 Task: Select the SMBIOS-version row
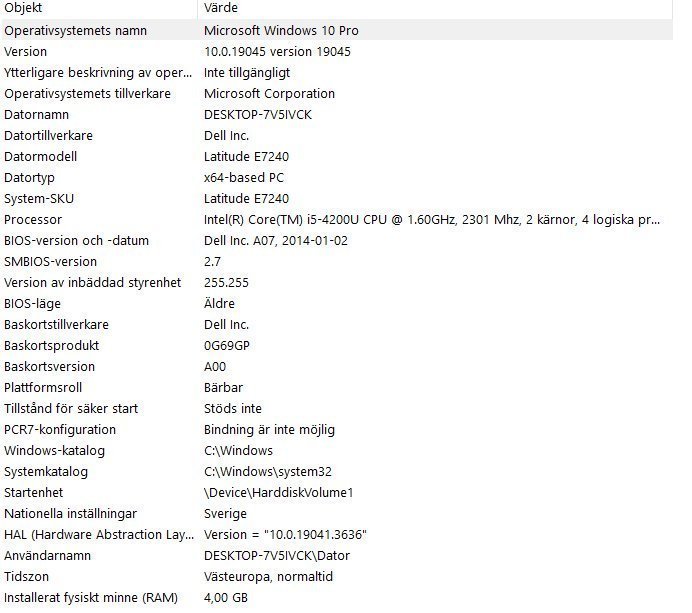pyautogui.click(x=51, y=262)
